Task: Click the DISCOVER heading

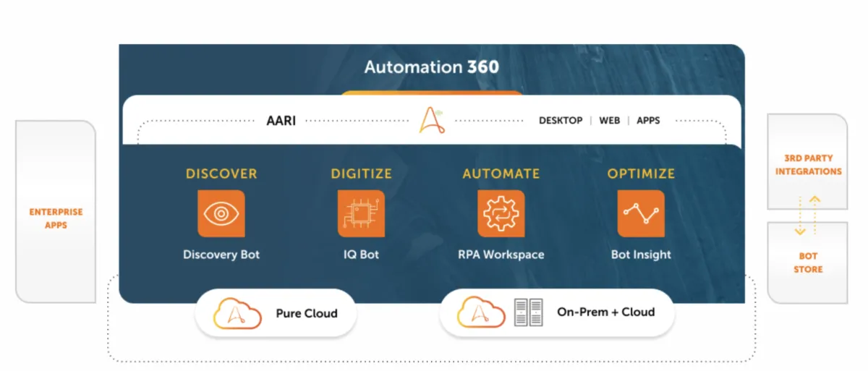Action: pyautogui.click(x=221, y=174)
